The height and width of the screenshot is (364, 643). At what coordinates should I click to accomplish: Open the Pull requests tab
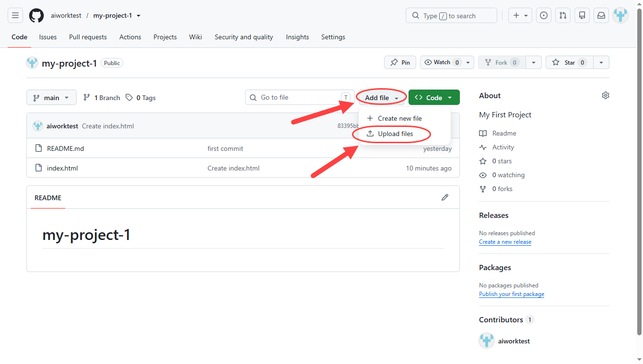(88, 37)
